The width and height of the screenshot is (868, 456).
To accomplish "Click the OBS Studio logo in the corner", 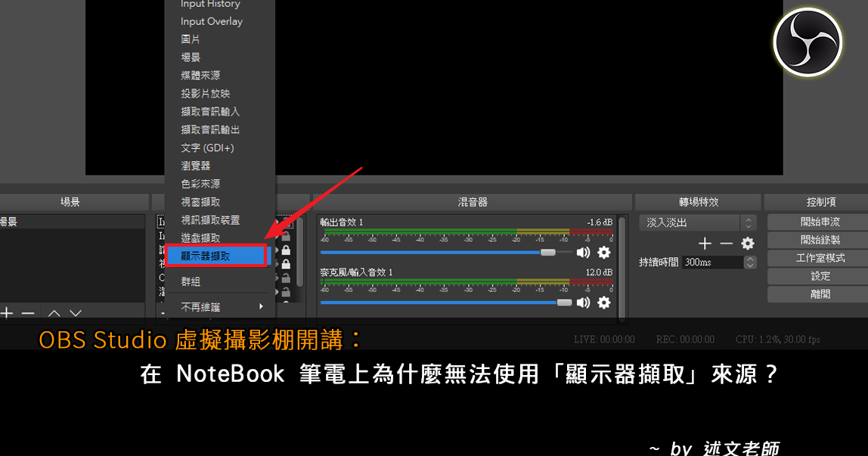I will (808, 42).
